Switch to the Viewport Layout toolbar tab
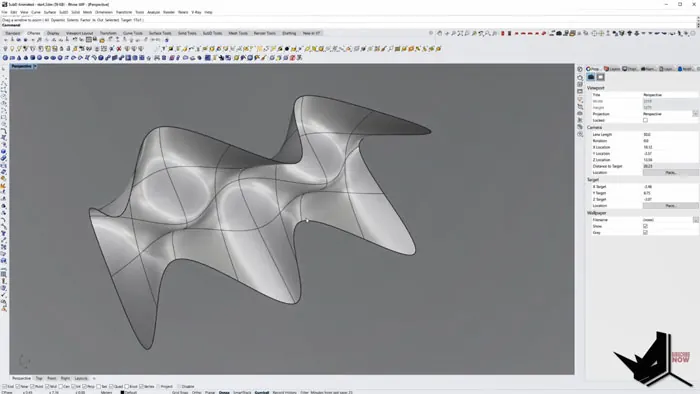The width and height of the screenshot is (700, 394). [x=80, y=33]
